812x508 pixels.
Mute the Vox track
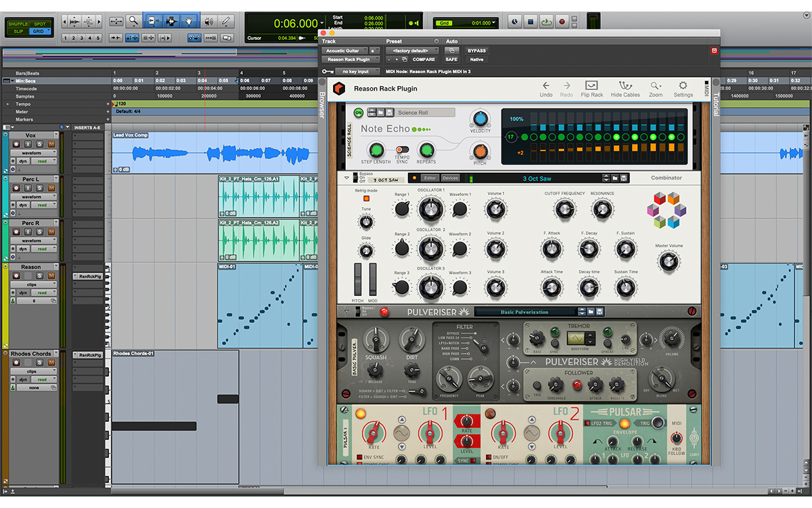tap(51, 144)
